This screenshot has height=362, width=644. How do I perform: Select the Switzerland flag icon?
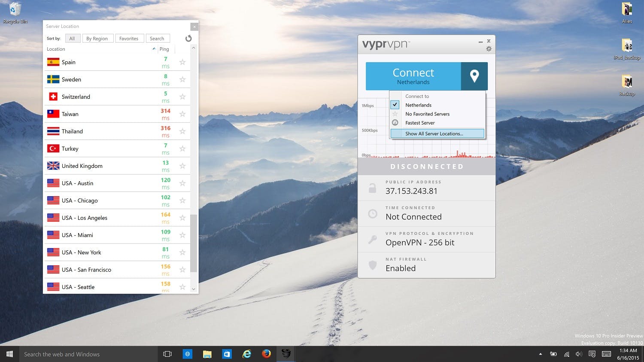pos(53,97)
